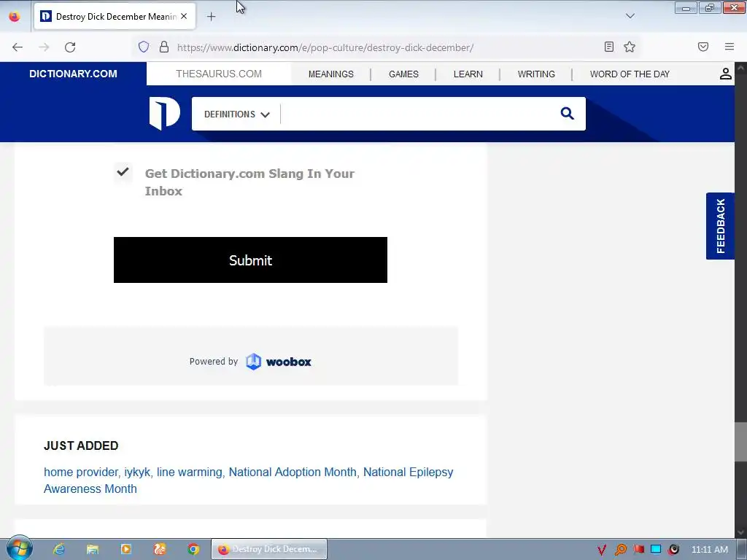Open File Explorer from taskbar
This screenshot has width=747, height=560.
(x=93, y=549)
